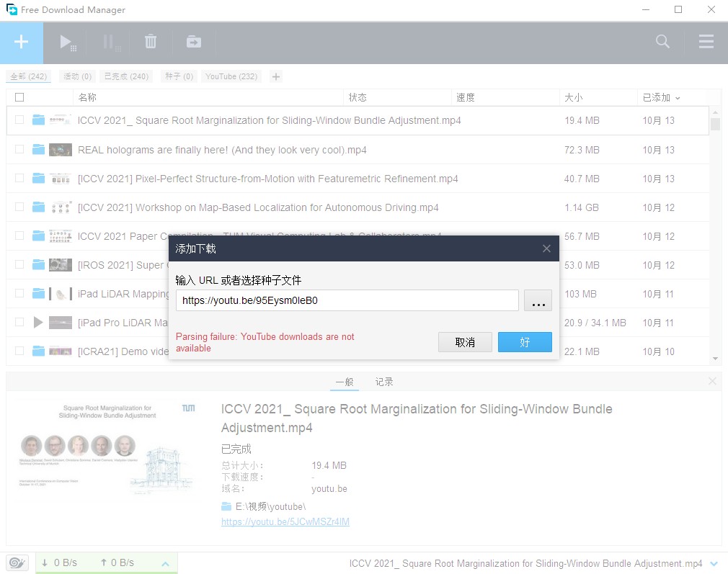728x574 pixels.
Task: Click the URL input field in dialog
Action: coord(347,300)
